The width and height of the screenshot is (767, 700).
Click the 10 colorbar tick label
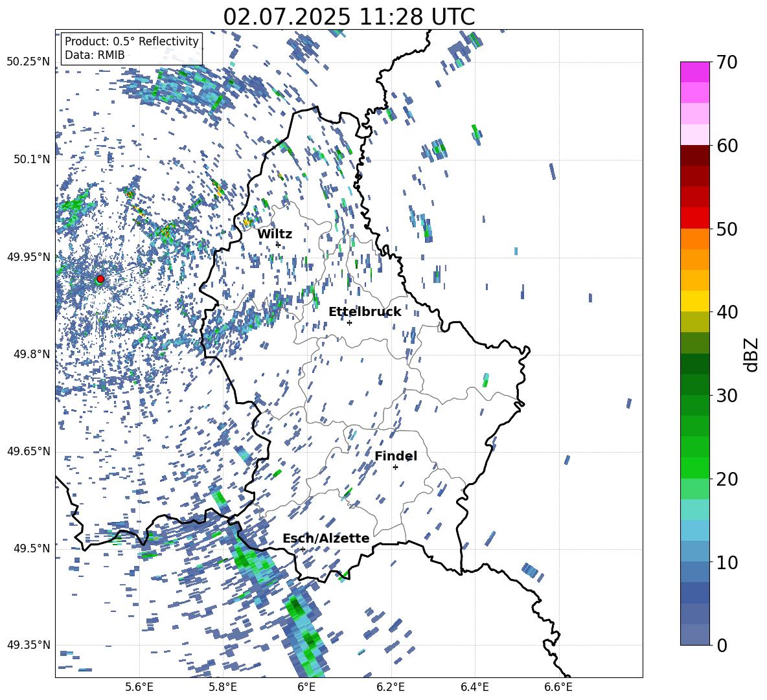tap(727, 562)
